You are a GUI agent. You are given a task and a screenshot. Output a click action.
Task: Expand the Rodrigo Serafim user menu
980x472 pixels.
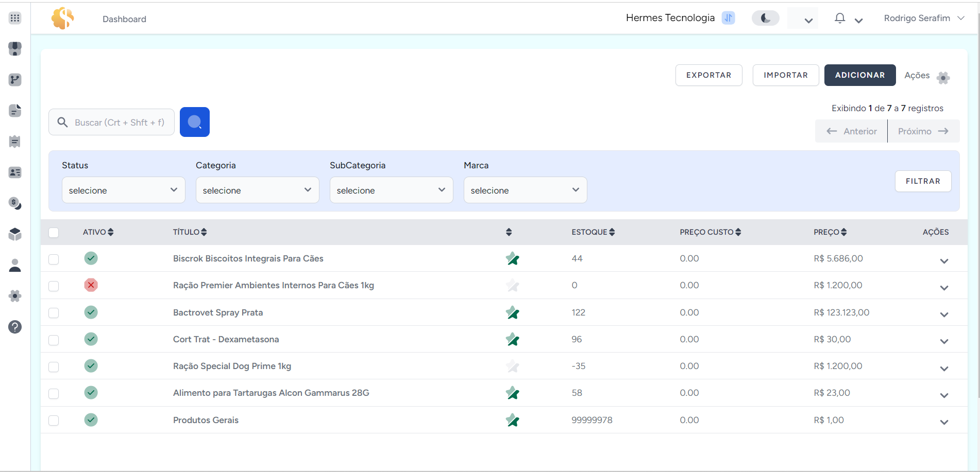pos(924,18)
